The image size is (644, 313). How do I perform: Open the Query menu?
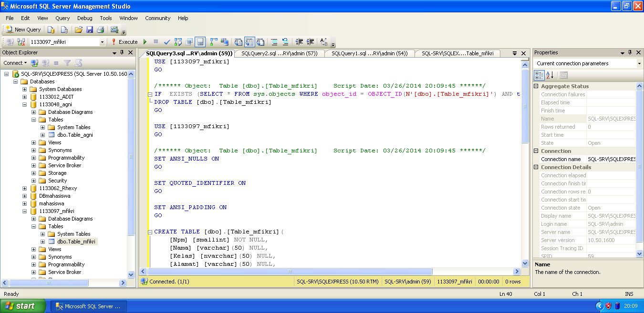(x=62, y=18)
